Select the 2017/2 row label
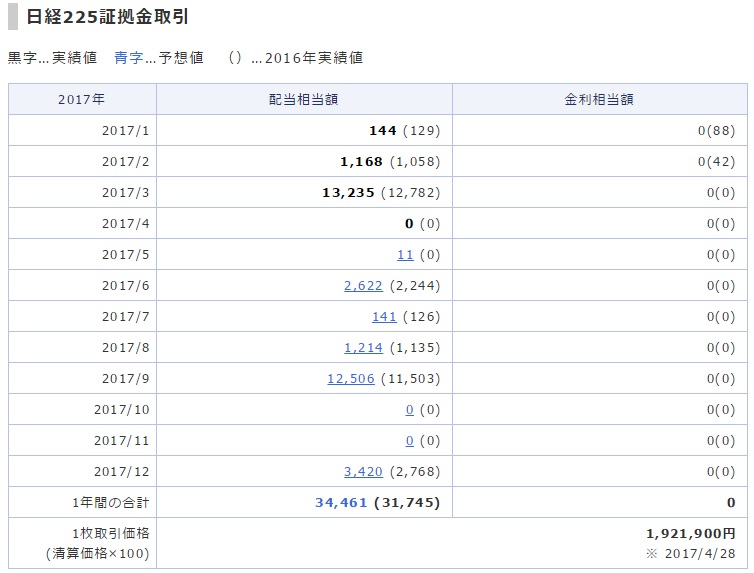754x573 pixels. pos(126,162)
